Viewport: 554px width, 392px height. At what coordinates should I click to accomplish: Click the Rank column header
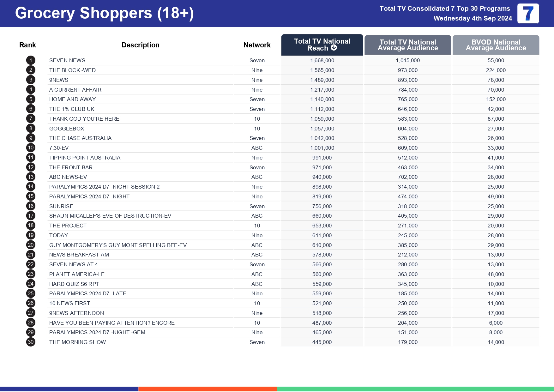[x=27, y=45]
